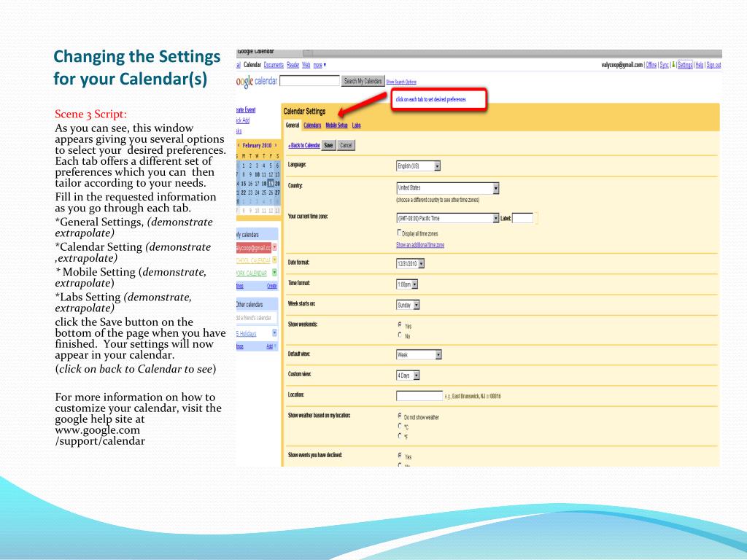Viewport: 747px width, 560px height.
Task: Switch to the Mobile Setup tab
Action: click(337, 125)
